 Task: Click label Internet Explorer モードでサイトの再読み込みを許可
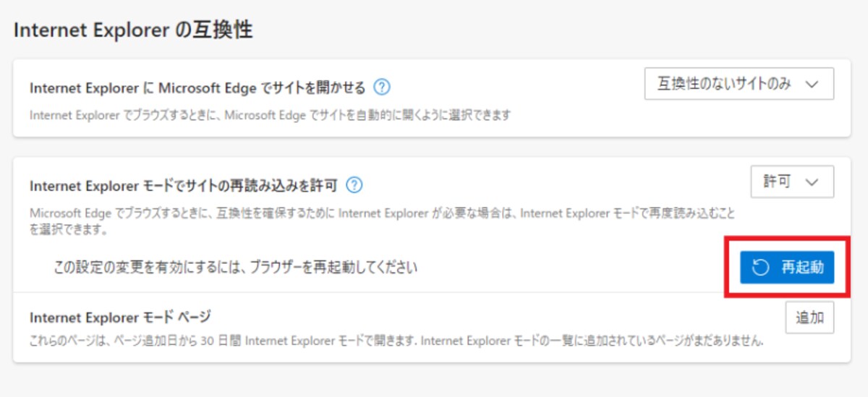(x=184, y=186)
